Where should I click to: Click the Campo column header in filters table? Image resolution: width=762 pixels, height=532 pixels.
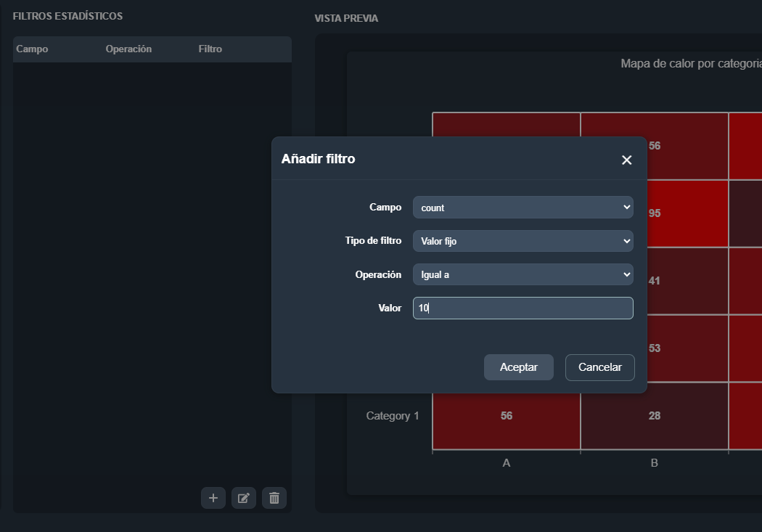pos(32,49)
